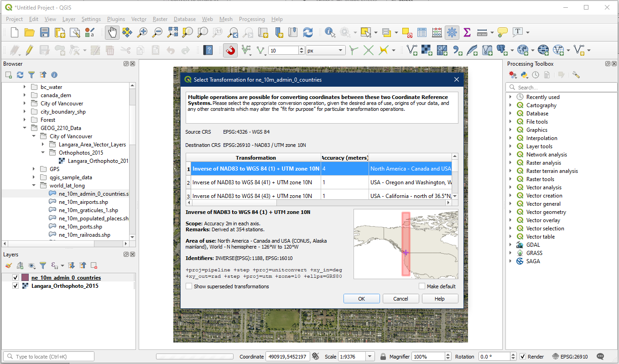Click Cancel in the transformation dialog
The height and width of the screenshot is (364, 619).
coord(401,299)
